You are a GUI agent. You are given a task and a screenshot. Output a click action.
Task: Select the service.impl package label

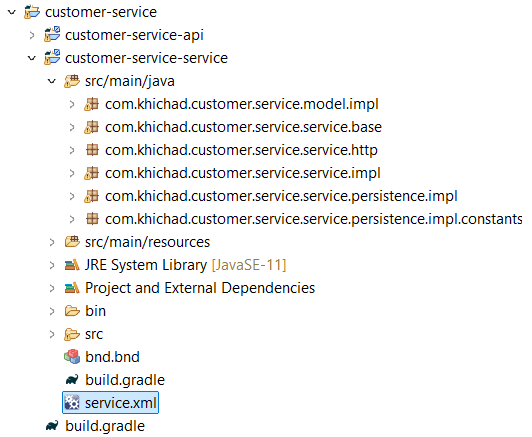(x=243, y=173)
